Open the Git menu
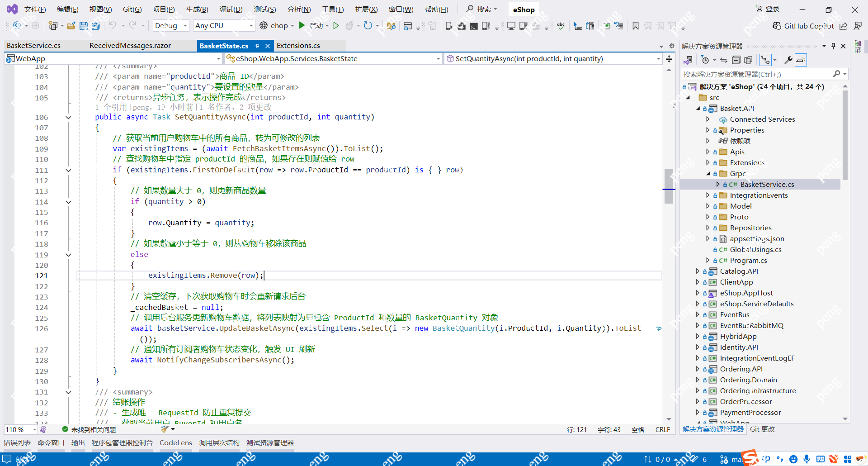 tap(132, 9)
